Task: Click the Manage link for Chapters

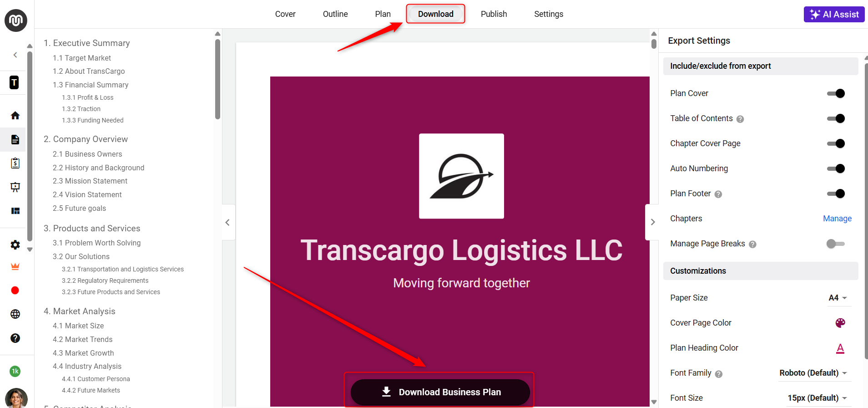Action: pos(837,219)
